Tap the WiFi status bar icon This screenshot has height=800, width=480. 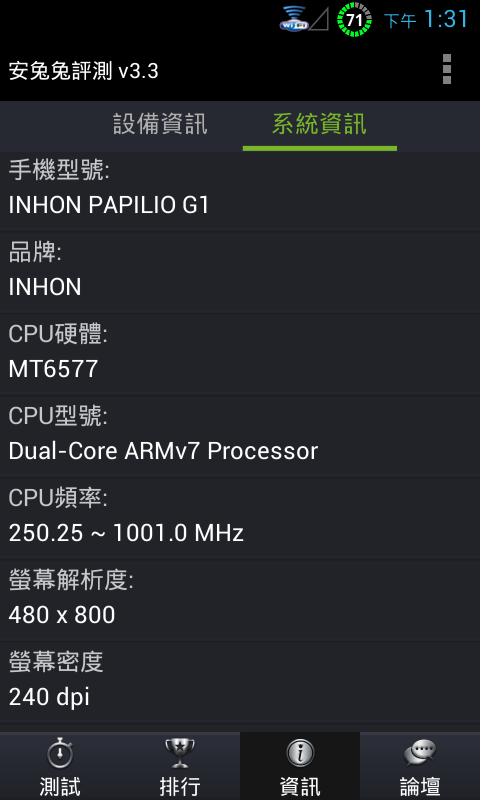(293, 19)
